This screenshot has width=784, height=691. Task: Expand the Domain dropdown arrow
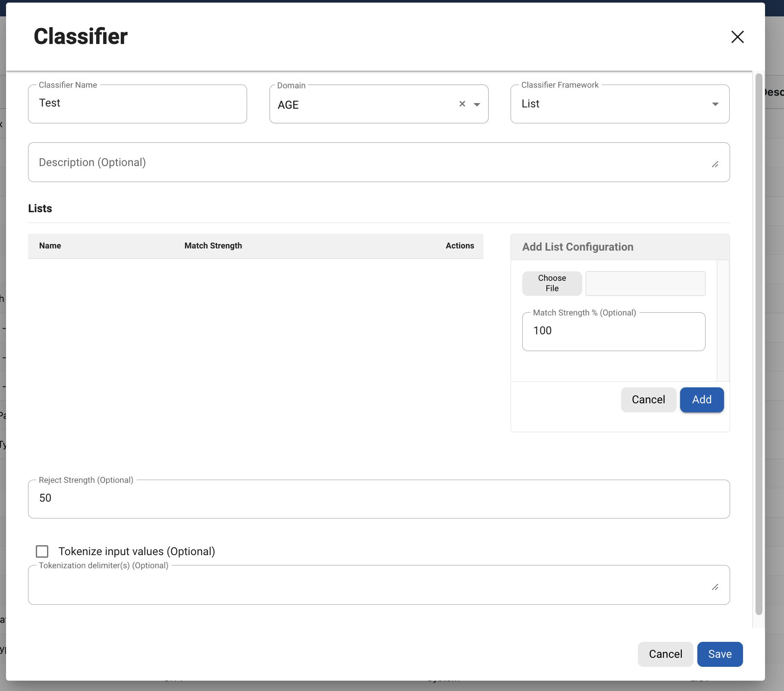click(x=477, y=104)
